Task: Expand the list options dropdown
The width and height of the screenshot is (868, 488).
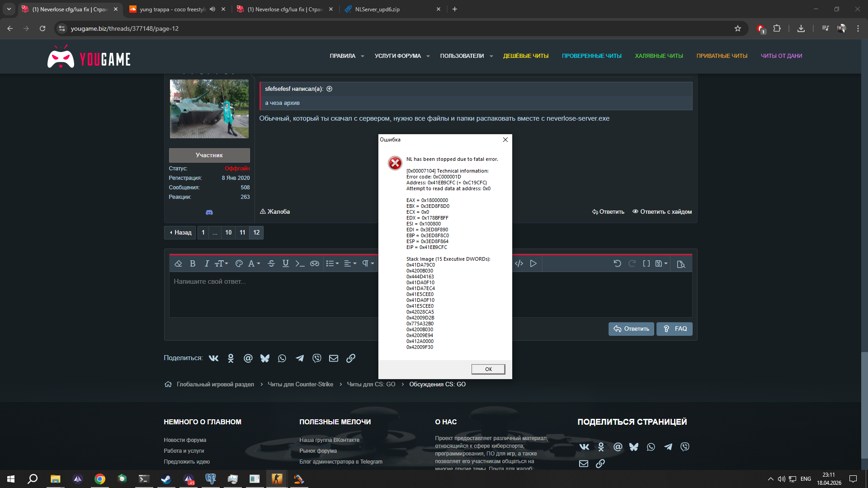Action: [x=332, y=263]
